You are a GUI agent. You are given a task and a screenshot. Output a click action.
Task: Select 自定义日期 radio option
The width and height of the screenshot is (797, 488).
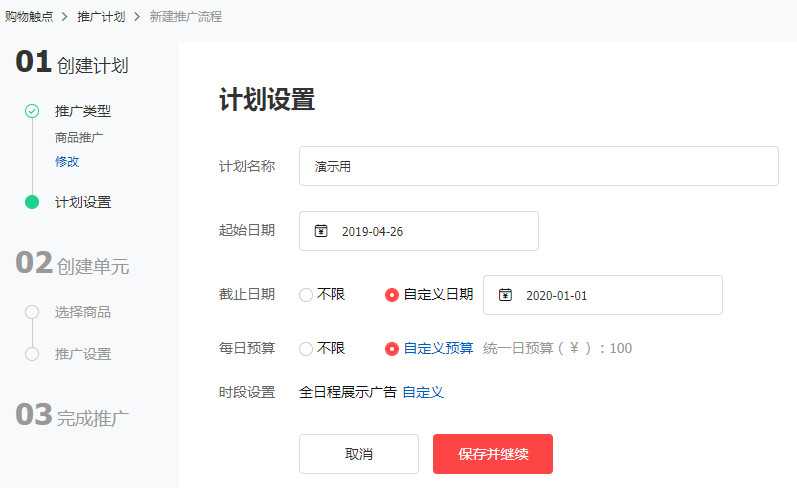pos(392,295)
